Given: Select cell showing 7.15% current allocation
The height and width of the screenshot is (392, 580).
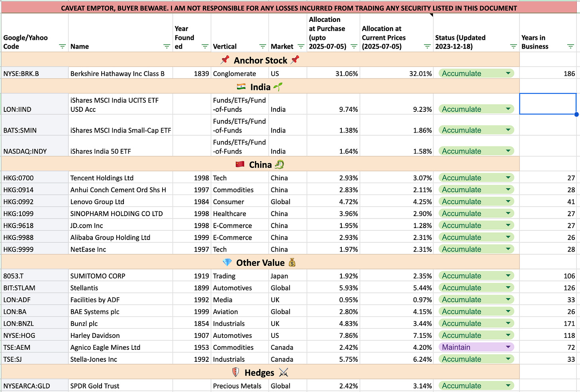Looking at the screenshot, I should click(397, 335).
